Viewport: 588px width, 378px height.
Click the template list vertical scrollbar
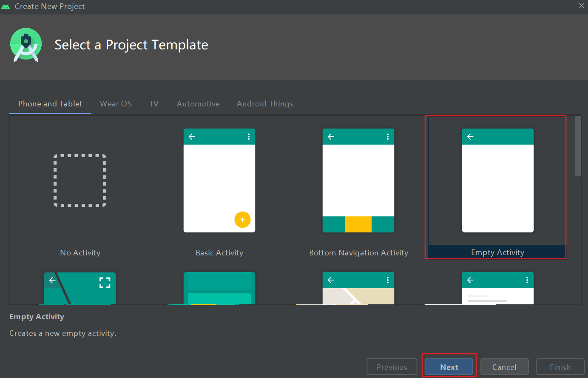[x=578, y=146]
